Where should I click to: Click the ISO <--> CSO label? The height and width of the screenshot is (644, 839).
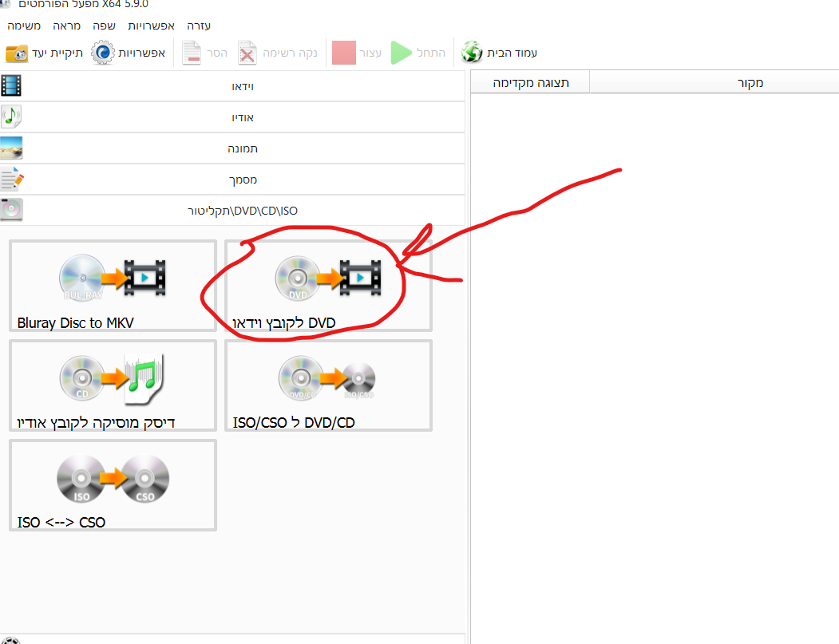point(61,522)
